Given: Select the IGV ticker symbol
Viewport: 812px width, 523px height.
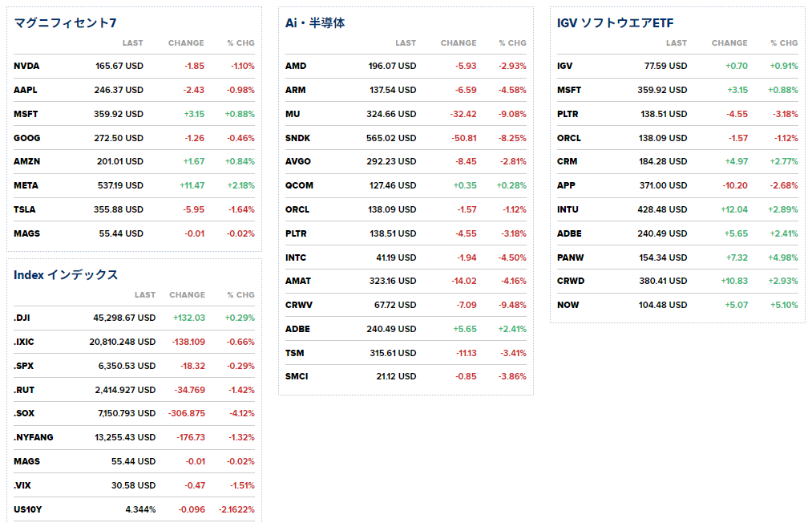Looking at the screenshot, I should click(565, 66).
